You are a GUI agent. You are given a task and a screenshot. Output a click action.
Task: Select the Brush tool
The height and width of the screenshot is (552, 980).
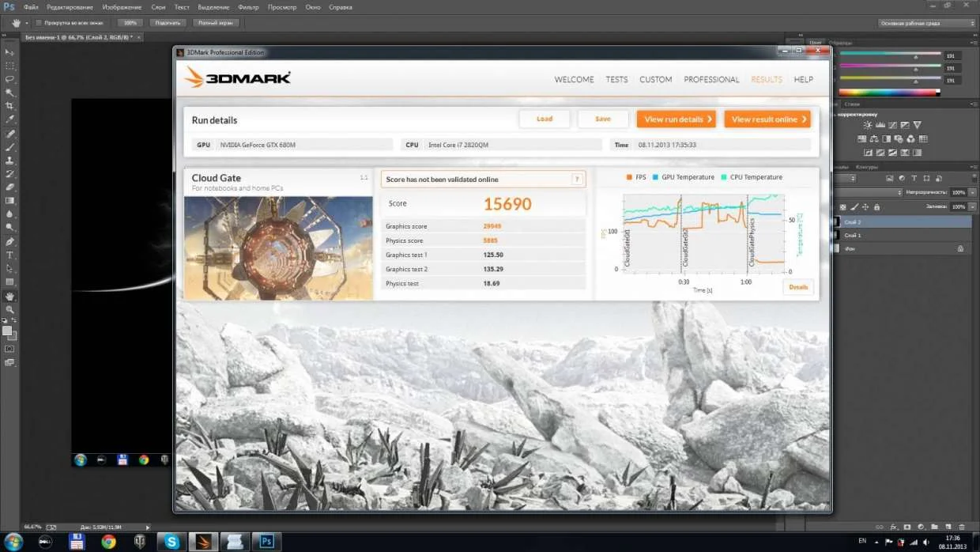[10, 147]
